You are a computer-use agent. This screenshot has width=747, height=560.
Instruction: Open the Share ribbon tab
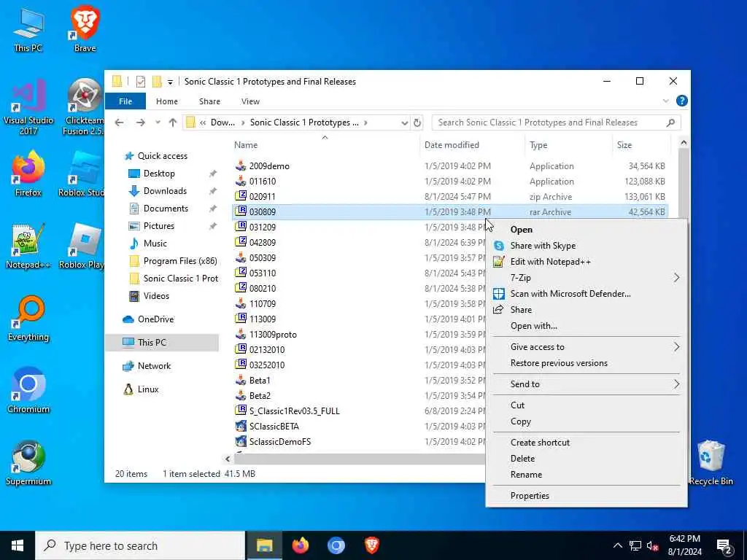209,101
